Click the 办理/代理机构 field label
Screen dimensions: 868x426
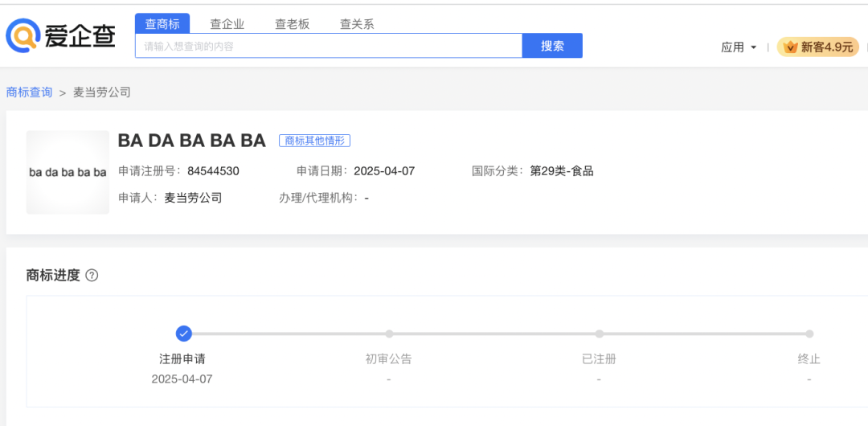[319, 198]
